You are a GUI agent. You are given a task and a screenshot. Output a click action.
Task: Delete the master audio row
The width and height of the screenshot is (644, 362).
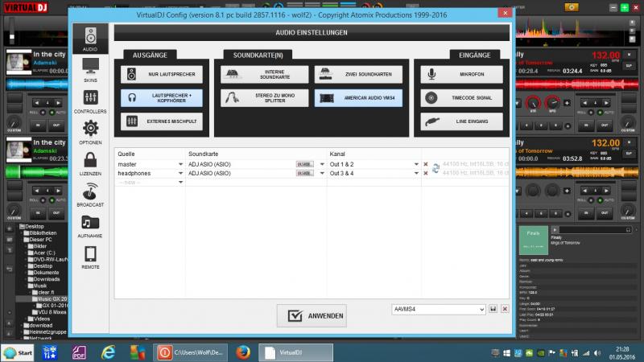pyautogui.click(x=426, y=164)
